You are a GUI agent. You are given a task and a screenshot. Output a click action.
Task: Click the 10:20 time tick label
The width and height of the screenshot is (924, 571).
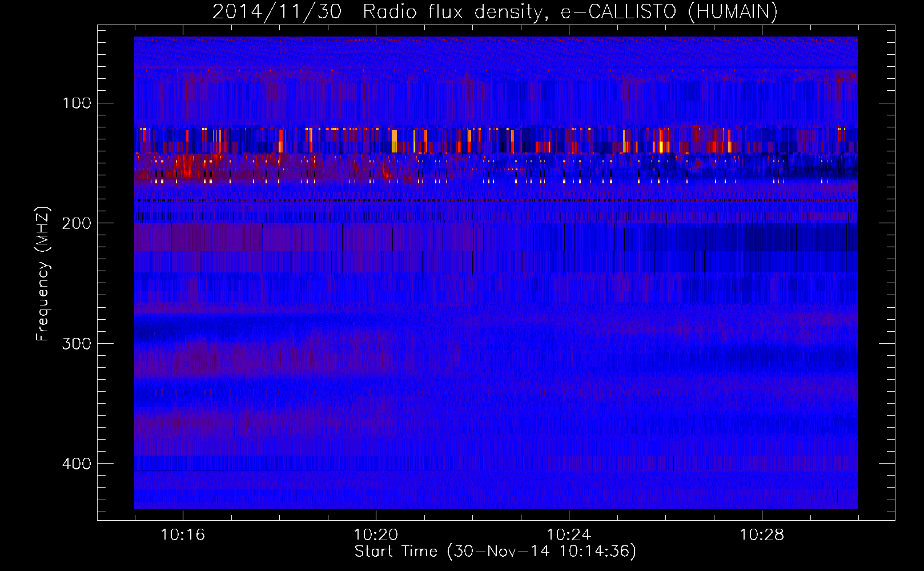[x=376, y=535]
